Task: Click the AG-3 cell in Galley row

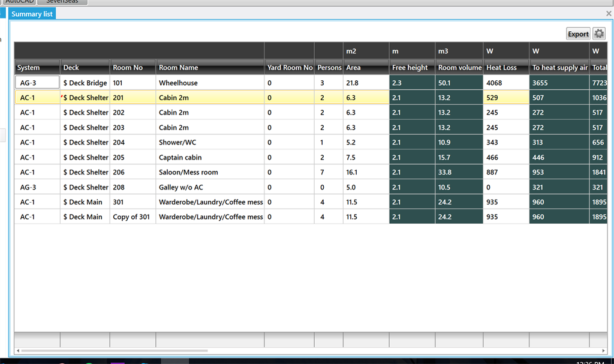Action: click(x=37, y=187)
